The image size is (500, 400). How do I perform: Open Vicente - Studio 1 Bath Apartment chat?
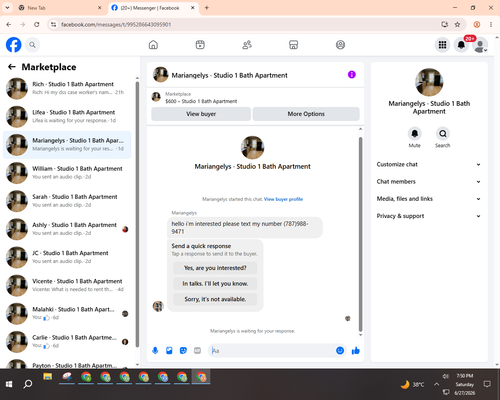67,285
